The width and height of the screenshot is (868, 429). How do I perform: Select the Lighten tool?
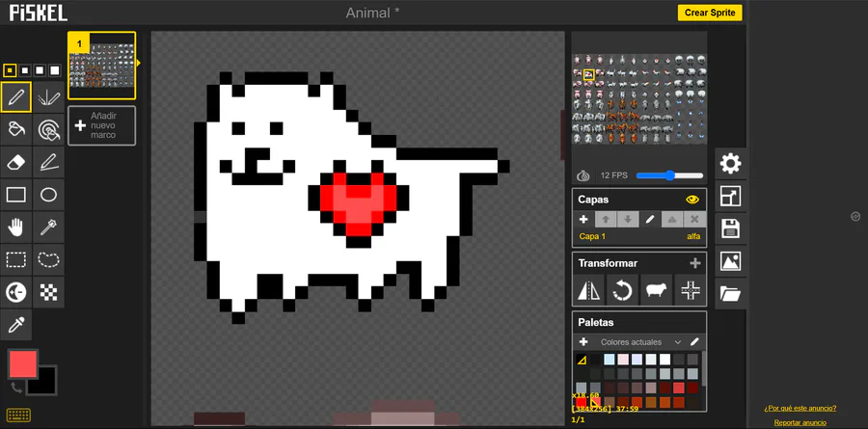tap(16, 292)
